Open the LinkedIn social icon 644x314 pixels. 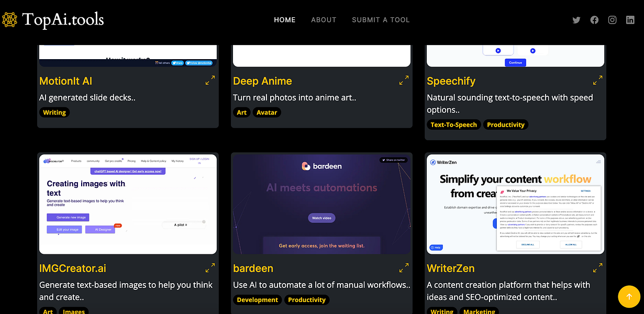(x=630, y=20)
